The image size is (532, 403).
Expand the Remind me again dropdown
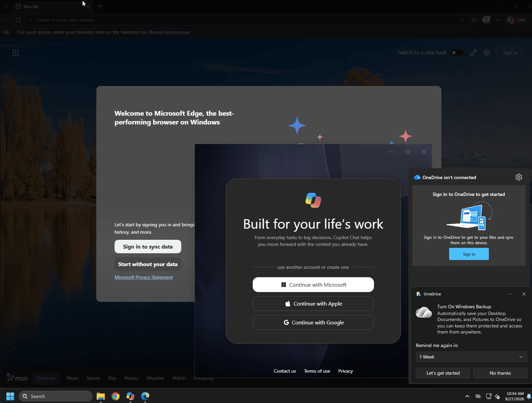point(471,357)
